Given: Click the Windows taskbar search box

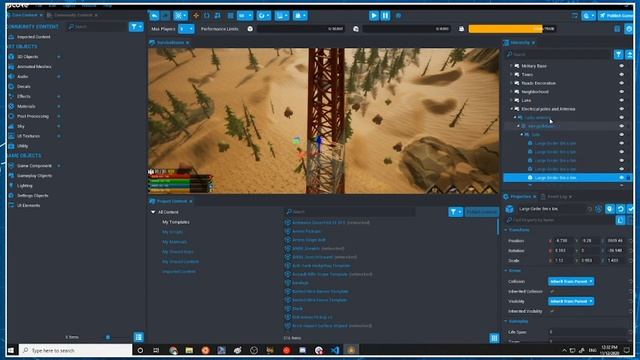Looking at the screenshot, I should tap(76, 350).
